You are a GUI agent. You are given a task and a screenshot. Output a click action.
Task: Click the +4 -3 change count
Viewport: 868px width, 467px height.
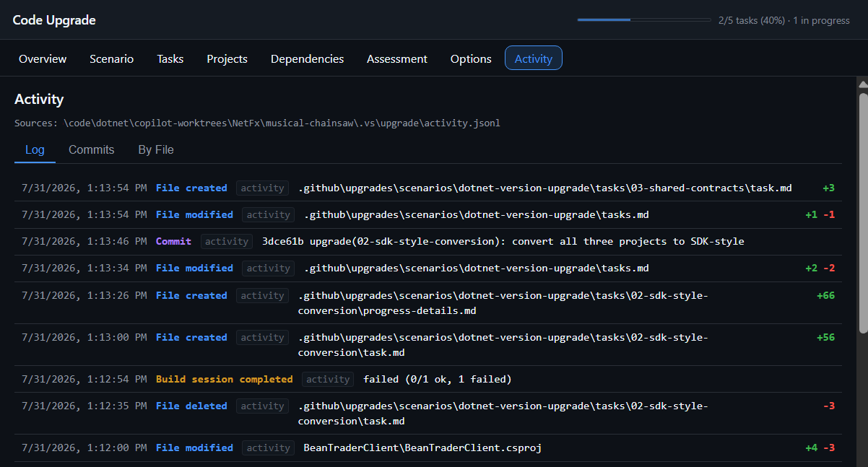(820, 448)
